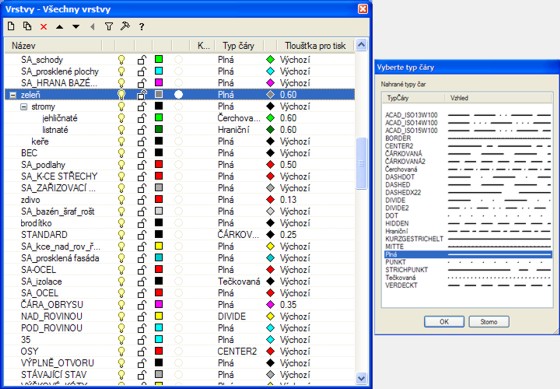Move layer up with the up arrow

(x=60, y=27)
